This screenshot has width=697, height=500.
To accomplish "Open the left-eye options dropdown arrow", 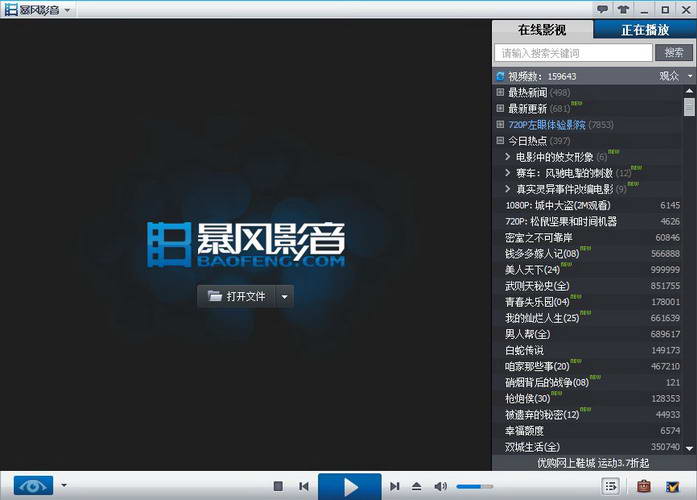I will coord(64,485).
